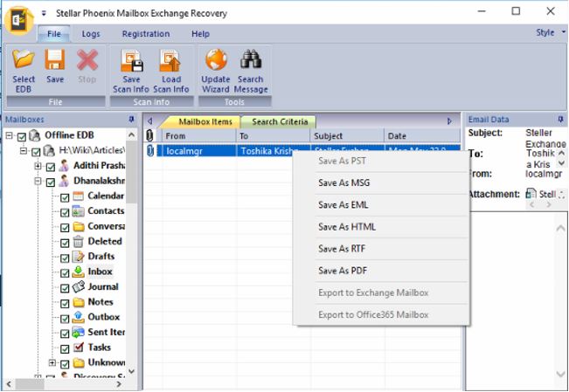569x392 pixels.
Task: Click the red Stop icon
Action: tap(87, 60)
